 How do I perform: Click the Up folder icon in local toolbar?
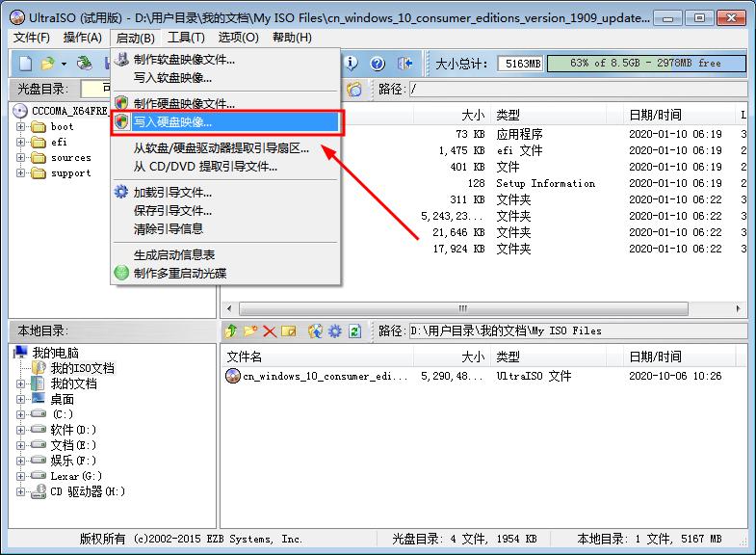231,330
